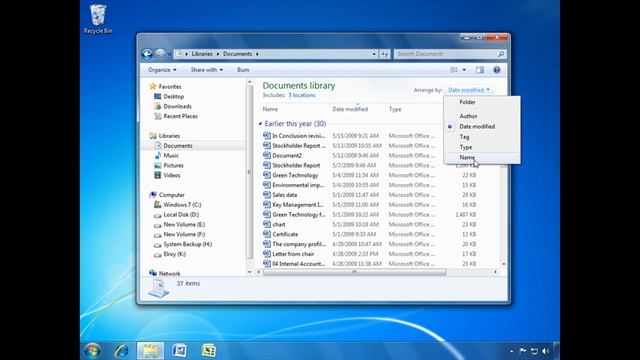
Task: Click the navigation pane vertical scrollbar
Action: (x=249, y=171)
